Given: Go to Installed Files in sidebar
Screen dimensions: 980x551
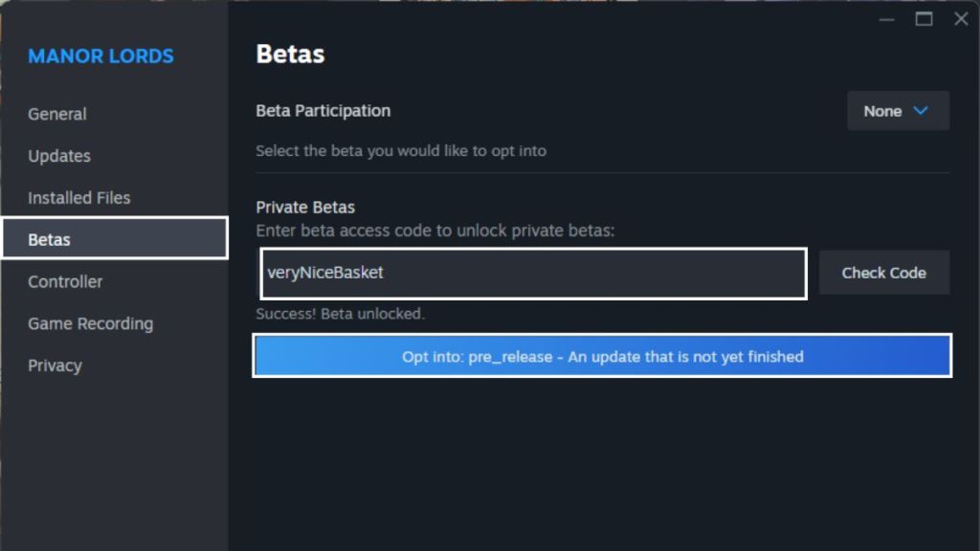Looking at the screenshot, I should [79, 198].
